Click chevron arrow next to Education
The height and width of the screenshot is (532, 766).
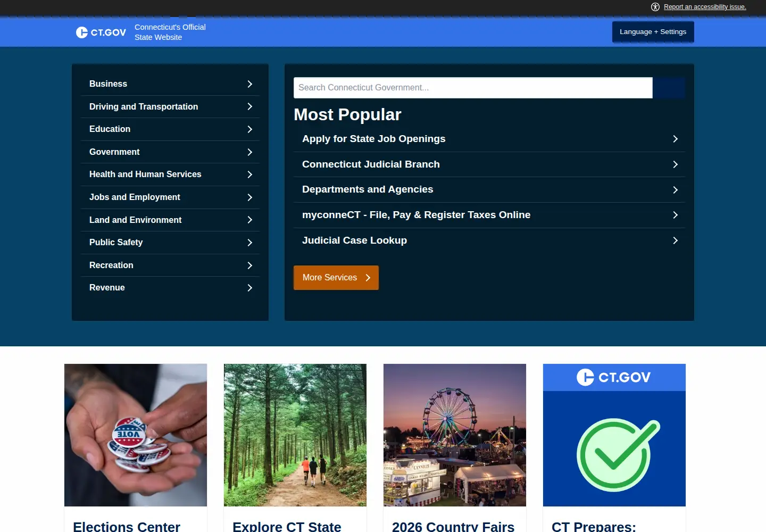click(249, 129)
